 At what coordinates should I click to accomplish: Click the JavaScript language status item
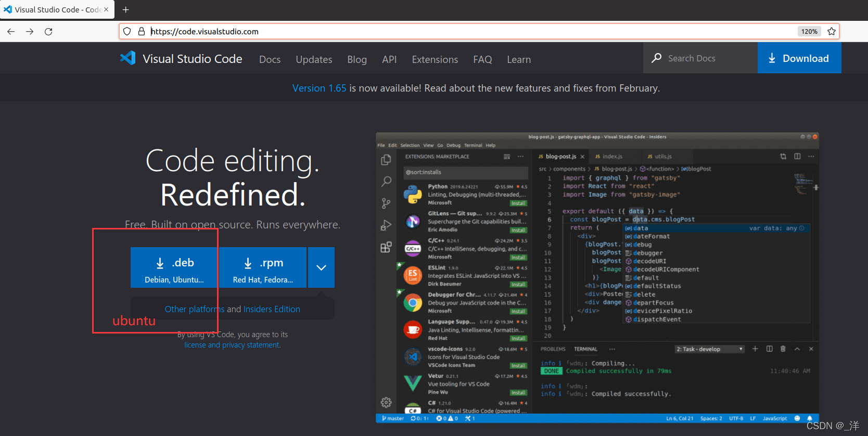pos(775,418)
